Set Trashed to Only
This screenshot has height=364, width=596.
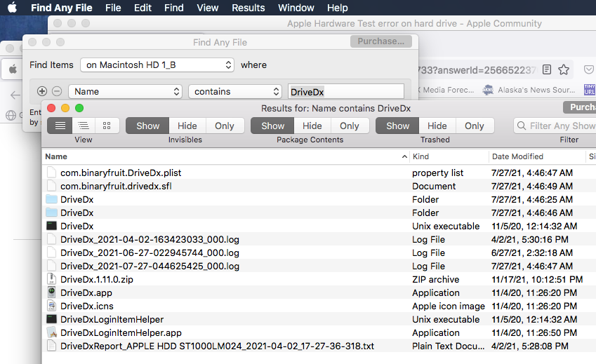pos(475,126)
